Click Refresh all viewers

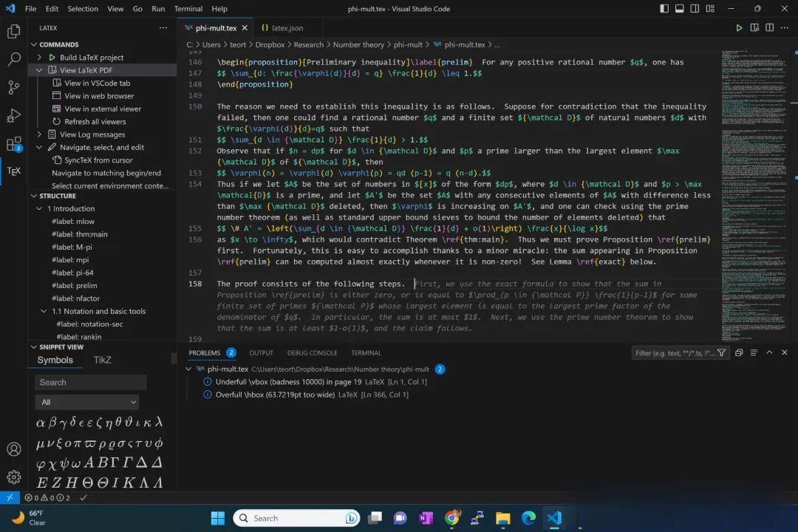(95, 122)
